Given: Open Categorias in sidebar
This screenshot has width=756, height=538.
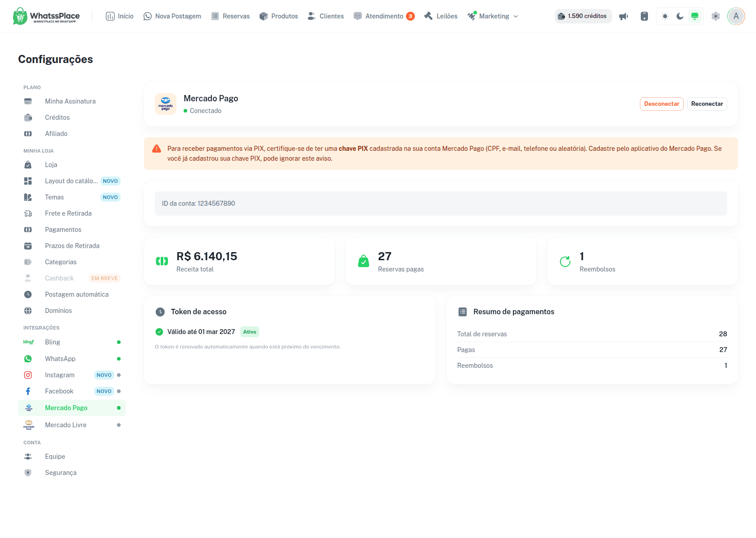Looking at the screenshot, I should tap(72, 262).
